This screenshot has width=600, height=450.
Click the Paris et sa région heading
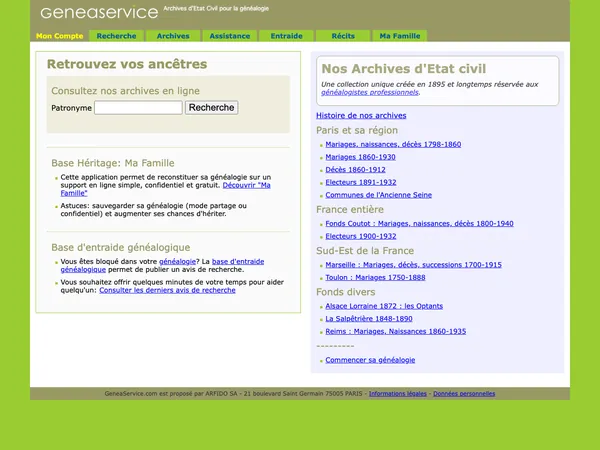click(x=357, y=130)
